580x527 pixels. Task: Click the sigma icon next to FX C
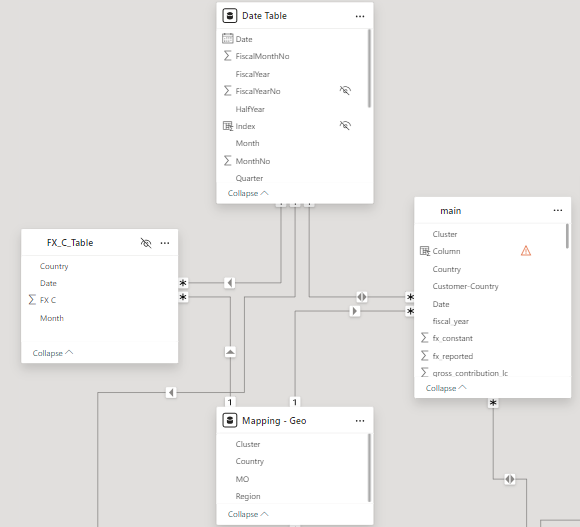[32, 300]
